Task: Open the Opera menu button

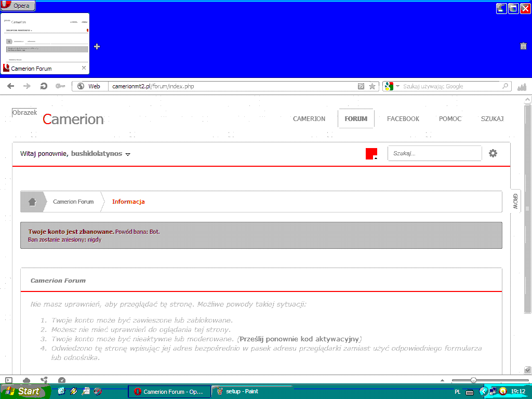Action: (18, 5)
